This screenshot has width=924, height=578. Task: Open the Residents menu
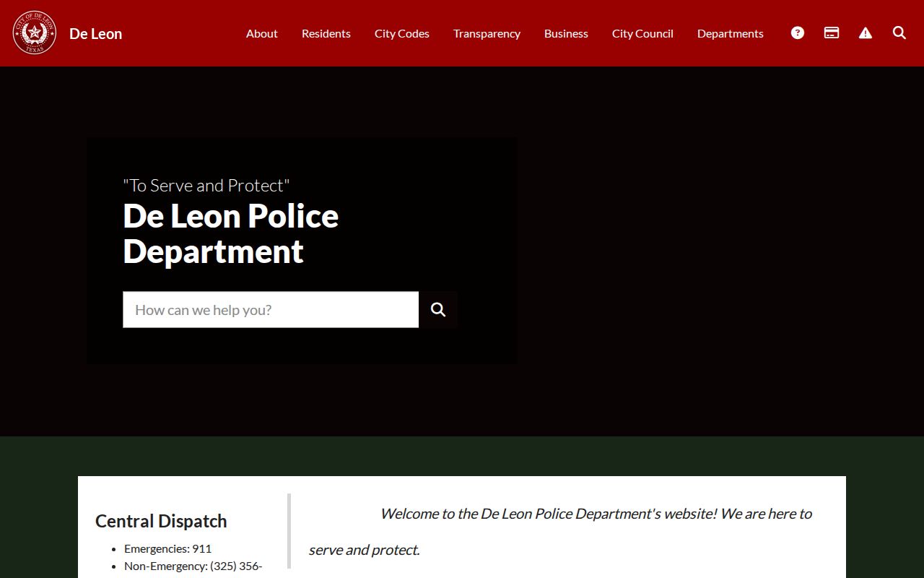point(326,33)
